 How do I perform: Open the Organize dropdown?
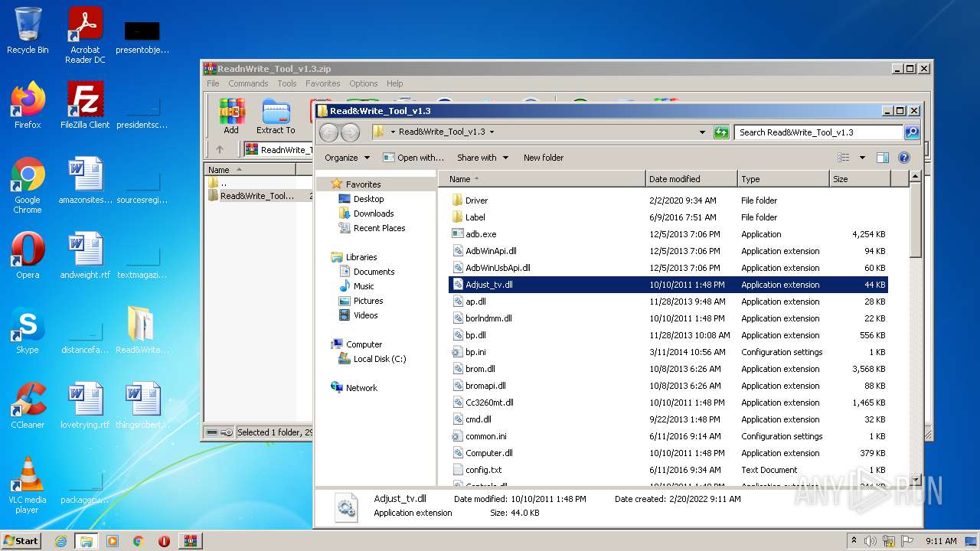(x=347, y=158)
